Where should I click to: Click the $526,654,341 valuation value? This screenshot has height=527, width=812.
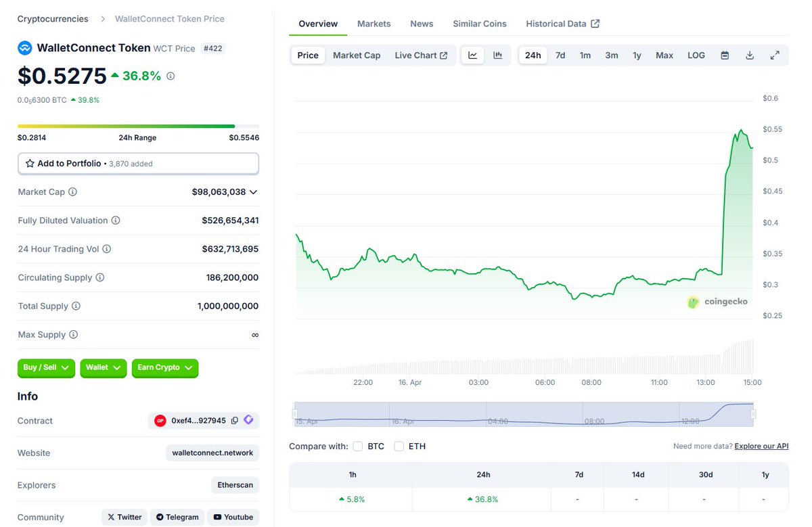click(x=230, y=221)
